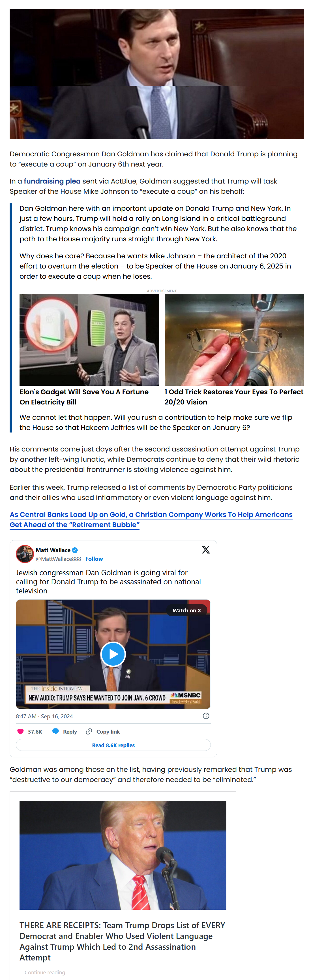Click the Copy link chain icon
The image size is (309, 980).
coord(89,731)
